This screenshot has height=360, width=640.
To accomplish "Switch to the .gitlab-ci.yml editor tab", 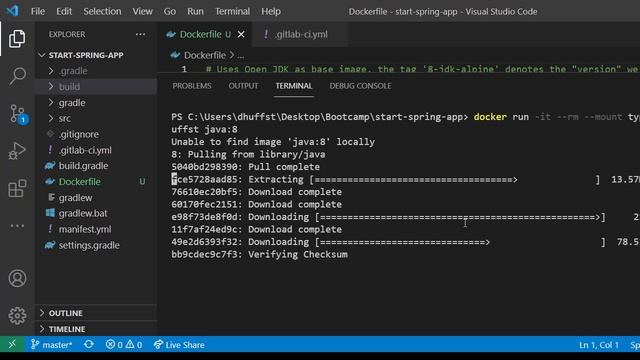I will coord(300,34).
